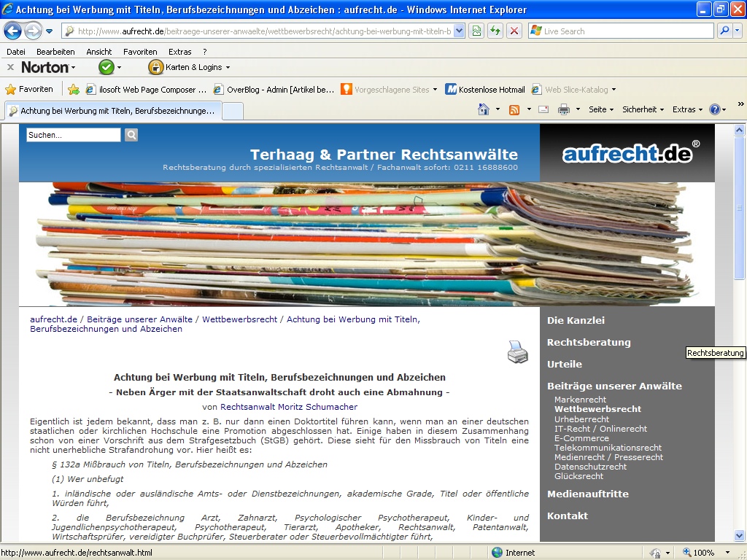The height and width of the screenshot is (560, 747).
Task: Click the Read Mail envelope icon
Action: click(x=543, y=109)
